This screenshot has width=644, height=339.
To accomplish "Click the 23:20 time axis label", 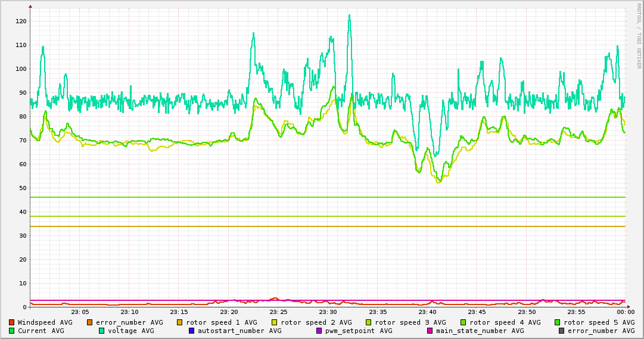I will coord(229,312).
